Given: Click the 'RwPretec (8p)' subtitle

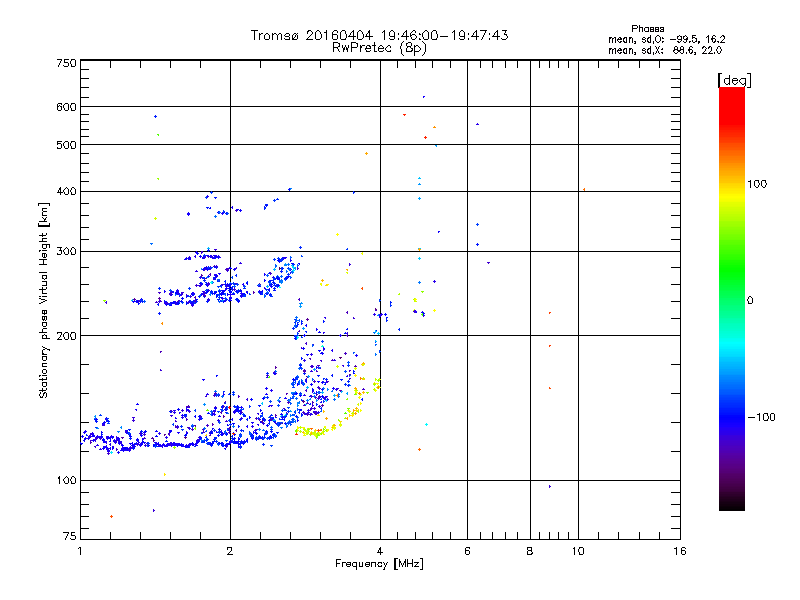Looking at the screenshot, I should (x=379, y=48).
